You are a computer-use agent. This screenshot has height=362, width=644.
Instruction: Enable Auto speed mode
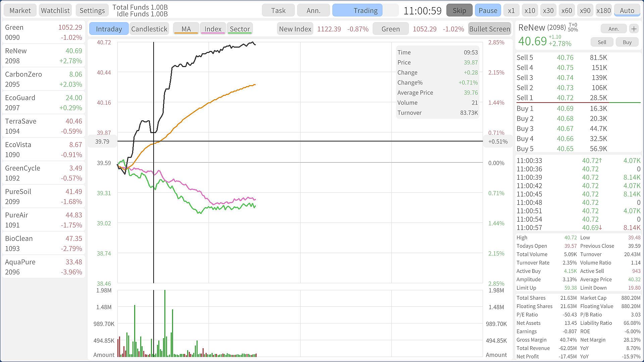tap(627, 10)
